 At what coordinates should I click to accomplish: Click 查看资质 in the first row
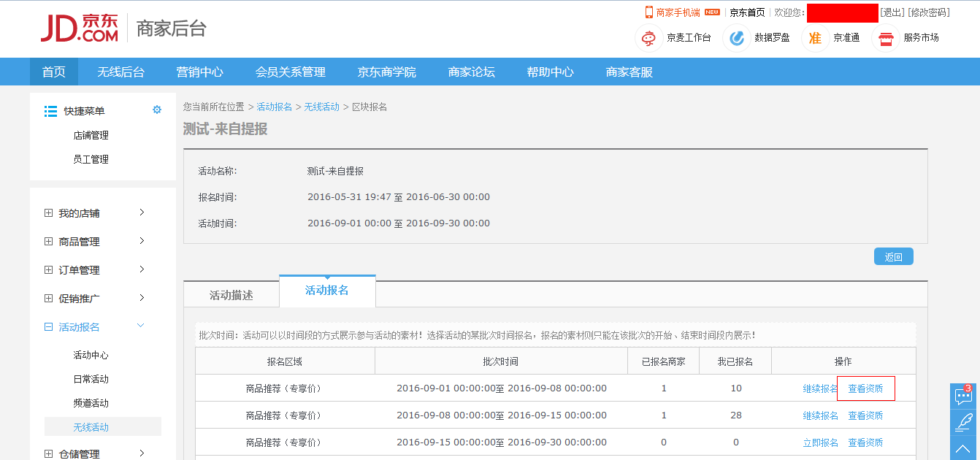point(865,388)
